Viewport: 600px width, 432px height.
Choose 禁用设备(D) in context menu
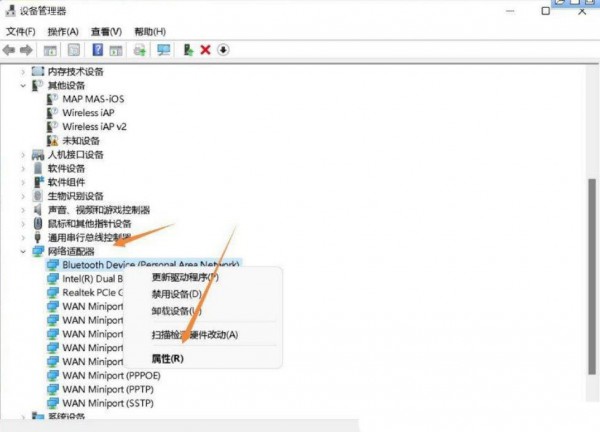[176, 294]
